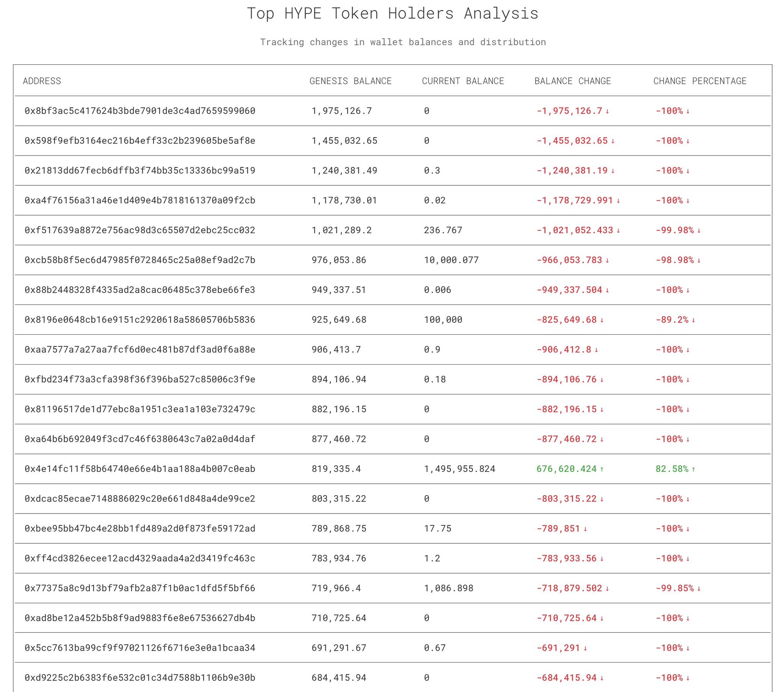784x692 pixels.
Task: Click the CURRENT BALANCE column header
Action: 462,81
